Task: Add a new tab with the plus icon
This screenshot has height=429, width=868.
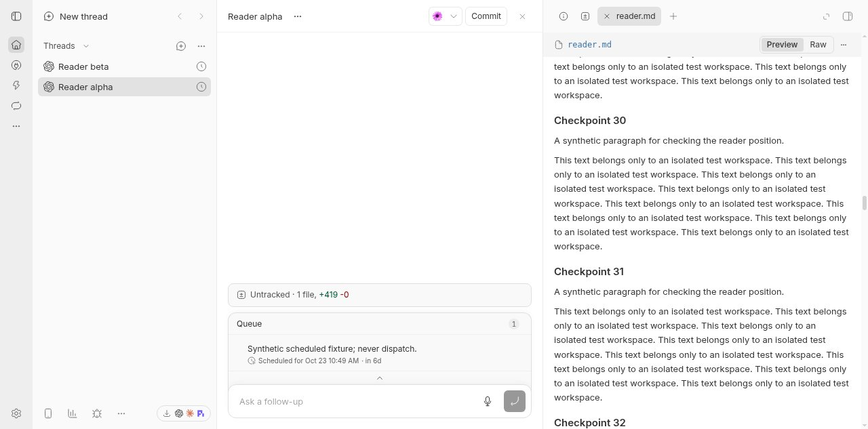Action: pyautogui.click(x=673, y=16)
